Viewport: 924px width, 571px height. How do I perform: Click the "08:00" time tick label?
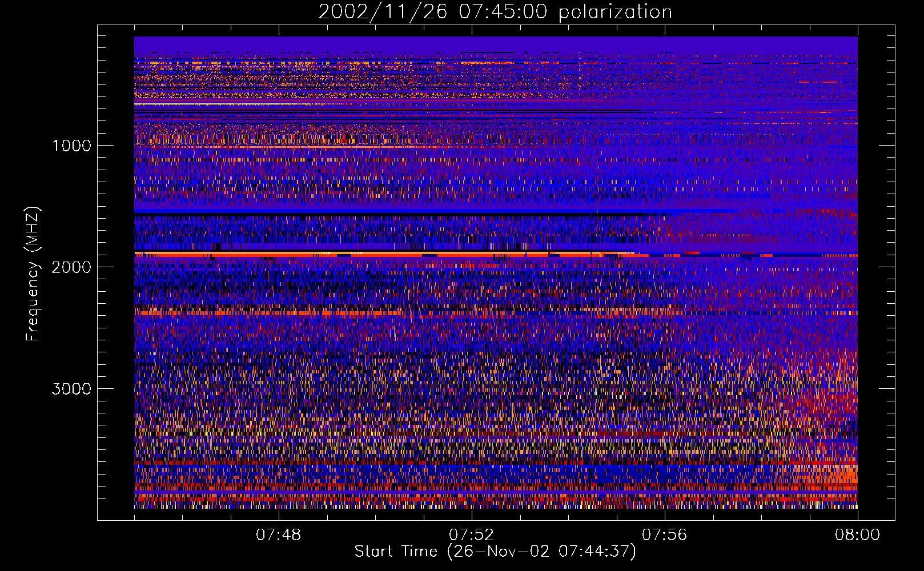point(858,535)
